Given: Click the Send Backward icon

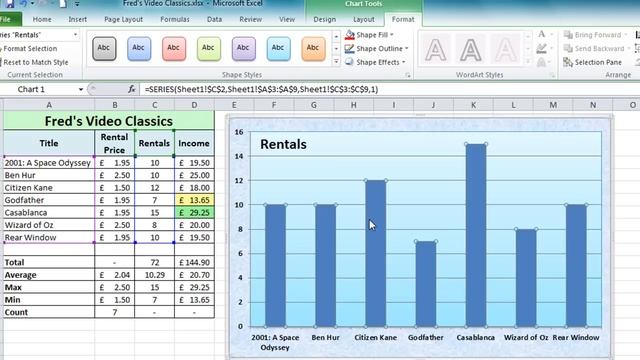Looking at the screenshot, I should [568, 49].
